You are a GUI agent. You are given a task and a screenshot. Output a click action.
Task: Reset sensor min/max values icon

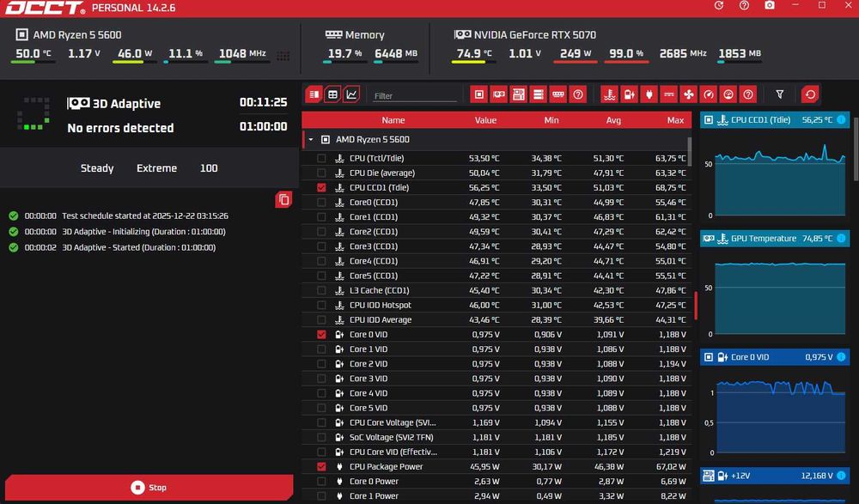click(810, 94)
